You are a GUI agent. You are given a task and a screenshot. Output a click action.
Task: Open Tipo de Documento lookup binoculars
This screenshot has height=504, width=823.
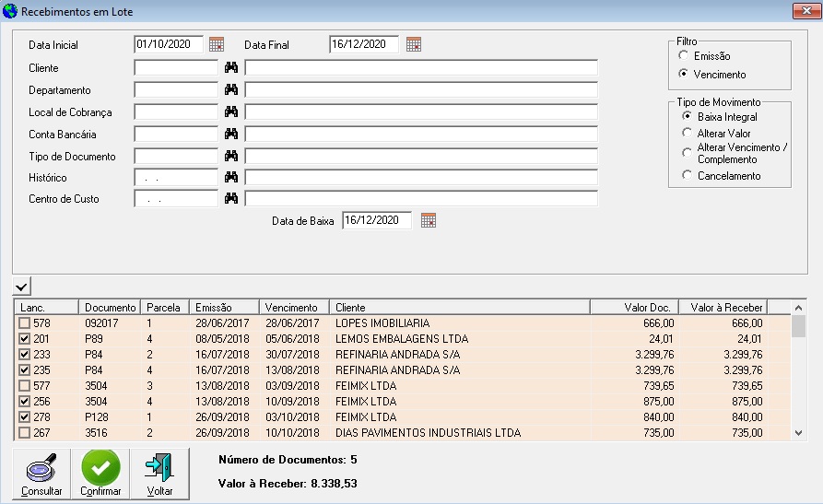pos(231,156)
